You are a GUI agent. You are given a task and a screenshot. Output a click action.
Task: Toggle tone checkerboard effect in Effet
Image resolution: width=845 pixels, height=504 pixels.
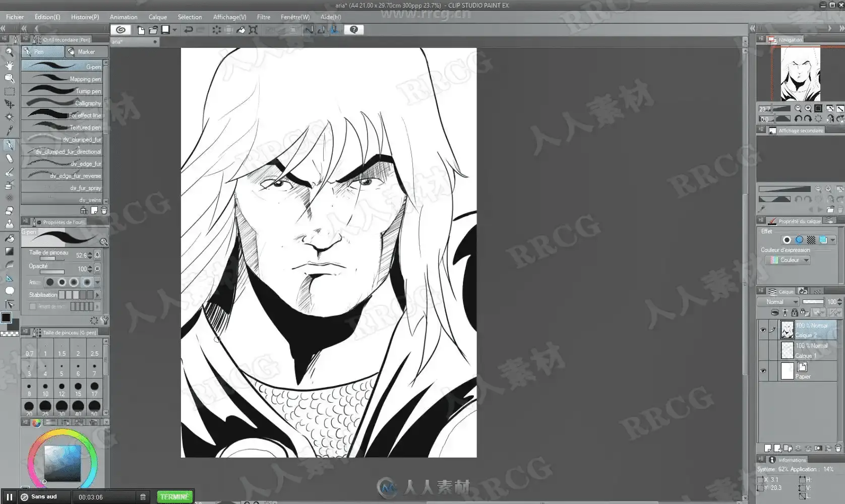[811, 240]
